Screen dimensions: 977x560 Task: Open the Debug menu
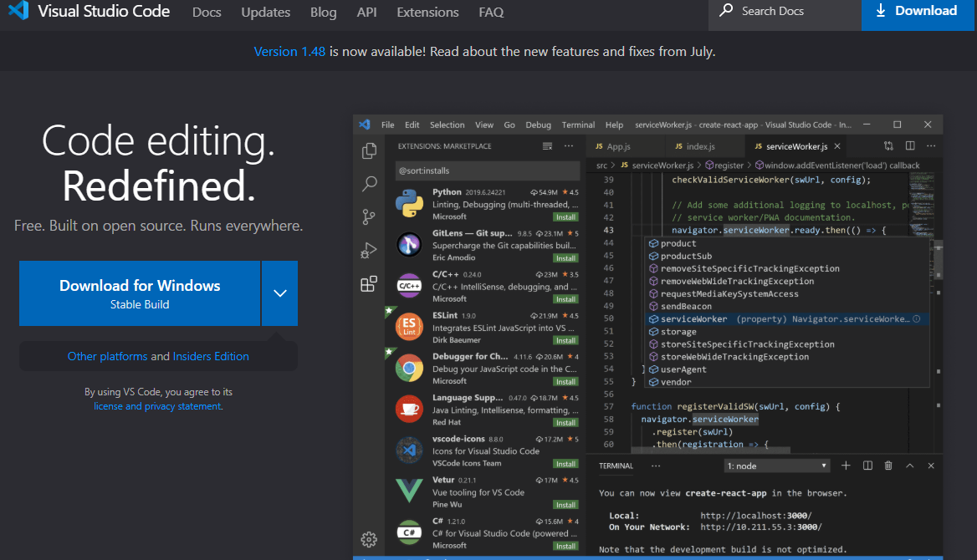(538, 125)
